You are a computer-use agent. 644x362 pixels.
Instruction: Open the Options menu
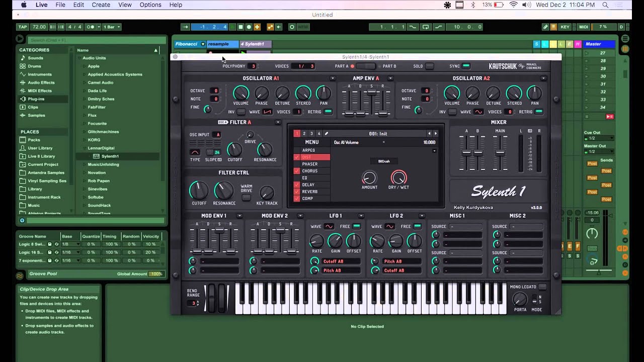(150, 5)
